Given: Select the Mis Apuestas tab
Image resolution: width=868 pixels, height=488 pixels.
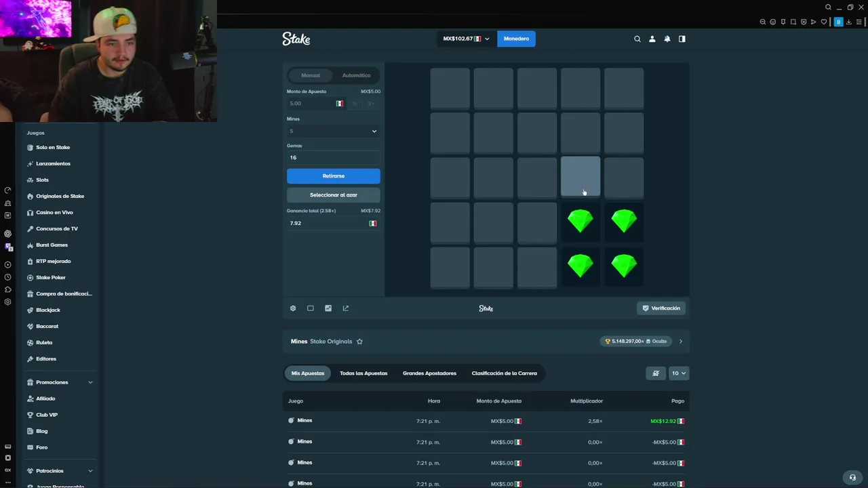Looking at the screenshot, I should pyautogui.click(x=308, y=373).
